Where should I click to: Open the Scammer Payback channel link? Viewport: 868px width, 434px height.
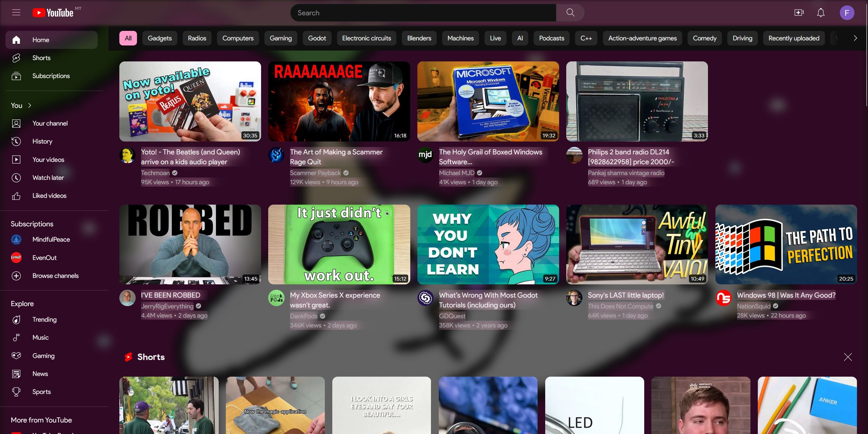point(315,173)
